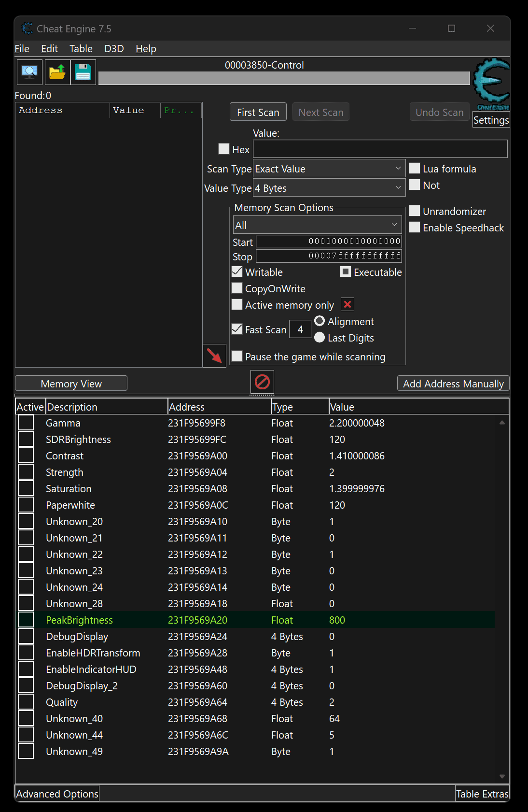This screenshot has width=528, height=812.
Task: Open Settings
Action: [491, 120]
